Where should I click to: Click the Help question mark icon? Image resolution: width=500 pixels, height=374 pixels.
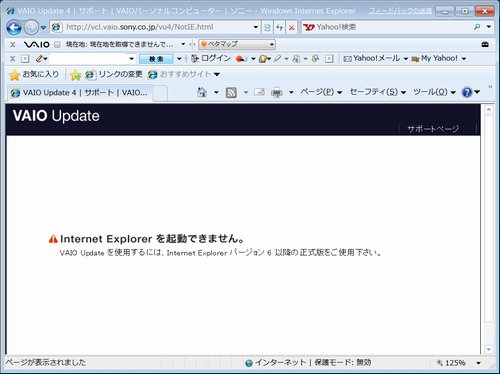point(467,92)
